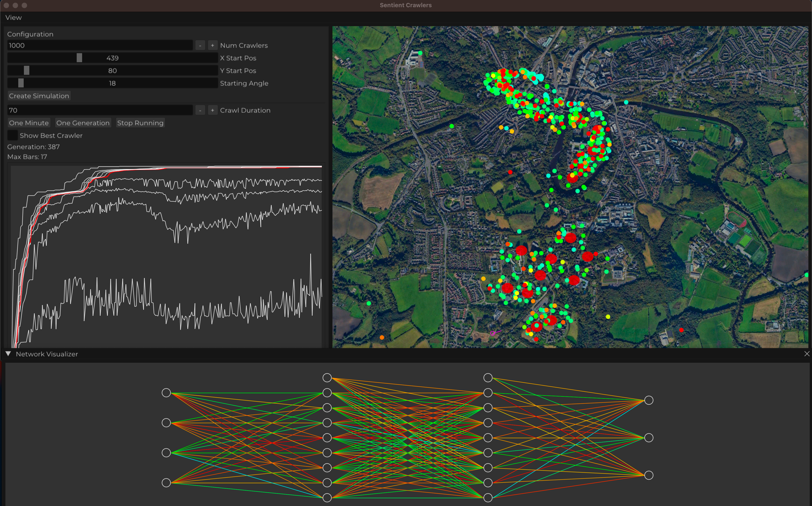This screenshot has width=812, height=506.
Task: Click minus button for Crawl Duration
Action: 200,110
